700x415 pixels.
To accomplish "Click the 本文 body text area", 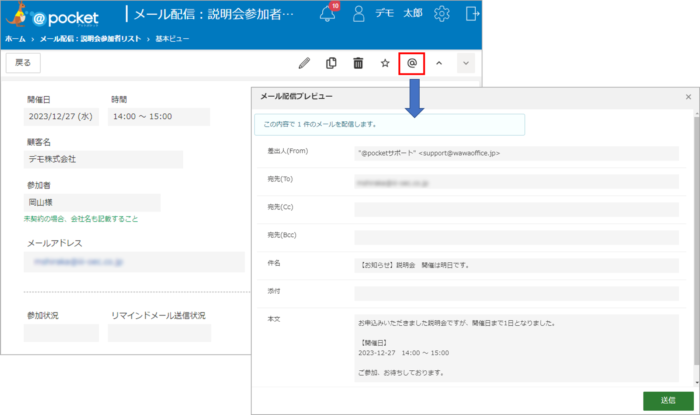I will (517, 348).
